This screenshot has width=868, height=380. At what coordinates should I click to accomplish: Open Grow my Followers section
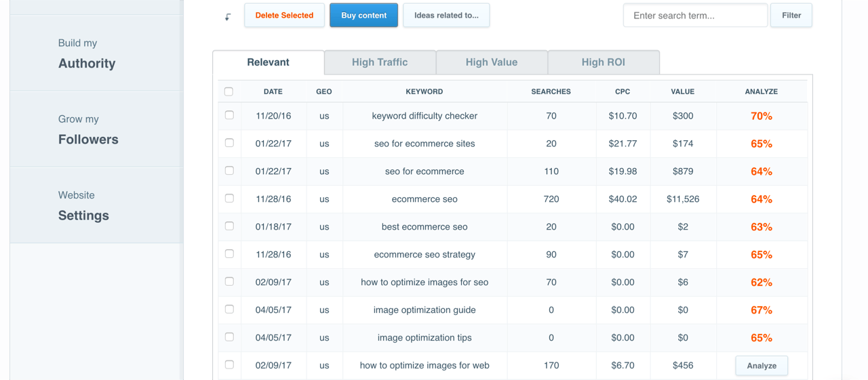click(x=96, y=129)
